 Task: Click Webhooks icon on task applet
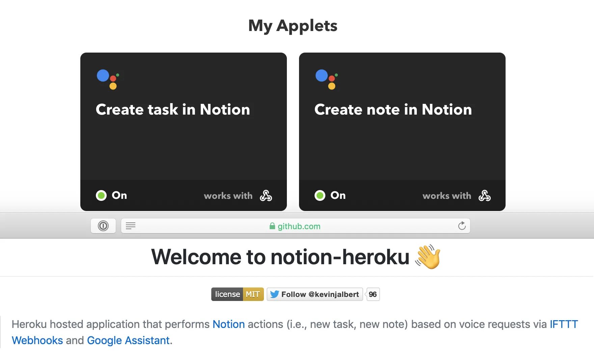click(266, 195)
